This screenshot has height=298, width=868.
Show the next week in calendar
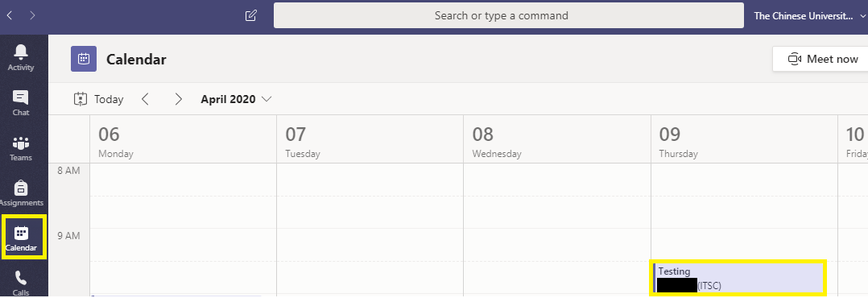point(178,99)
